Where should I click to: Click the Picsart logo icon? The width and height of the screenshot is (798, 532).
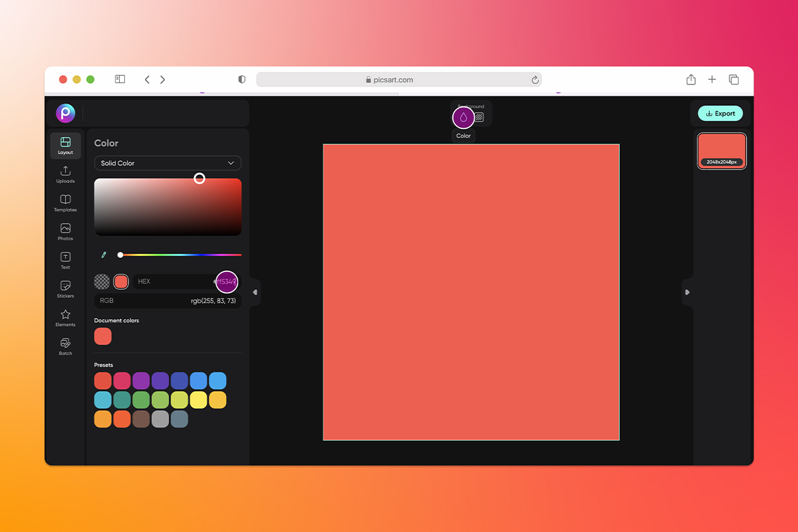pos(65,113)
